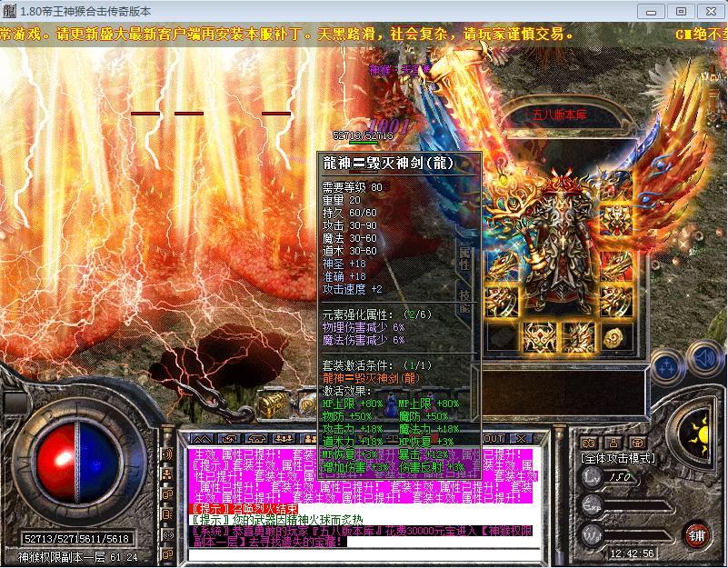Click the person silhouette icon above attack mode
Screen dimensions: 728x568
coord(613,443)
